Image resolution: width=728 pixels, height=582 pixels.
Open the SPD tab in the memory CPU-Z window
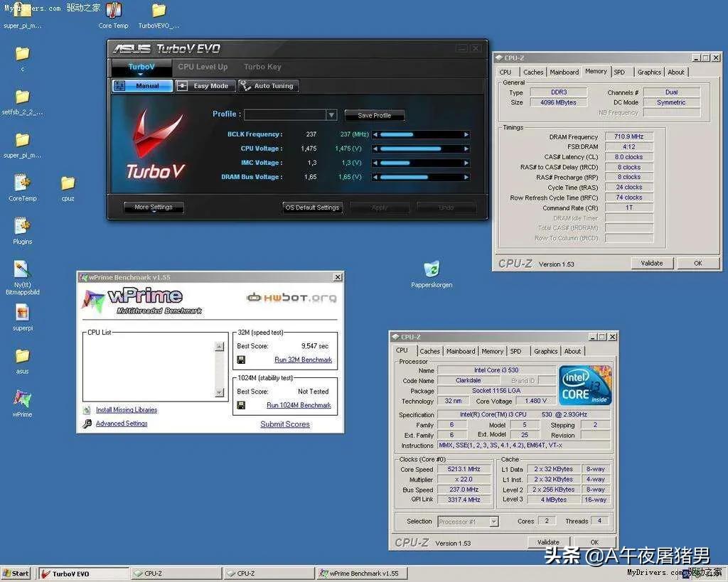click(619, 72)
